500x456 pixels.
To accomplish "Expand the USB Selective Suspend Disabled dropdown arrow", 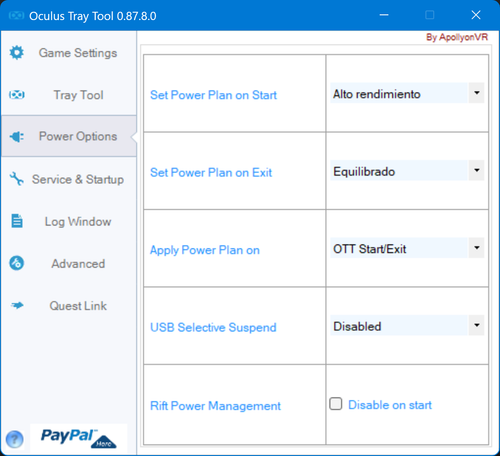I will pos(477,325).
